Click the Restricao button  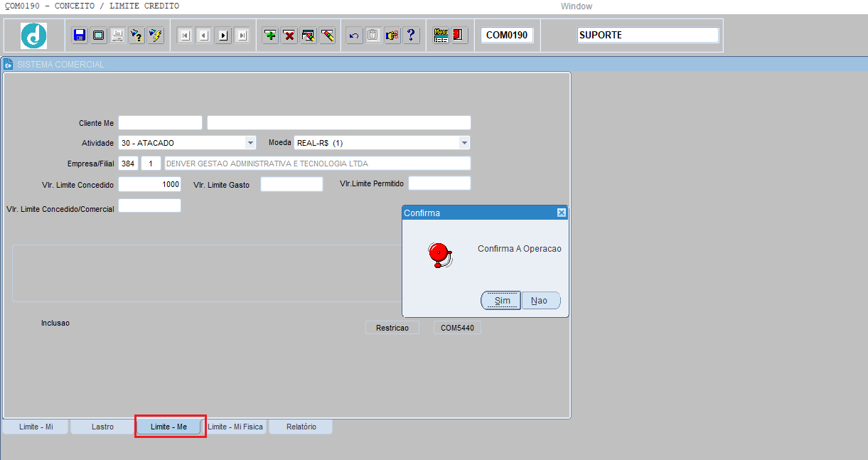coord(392,328)
